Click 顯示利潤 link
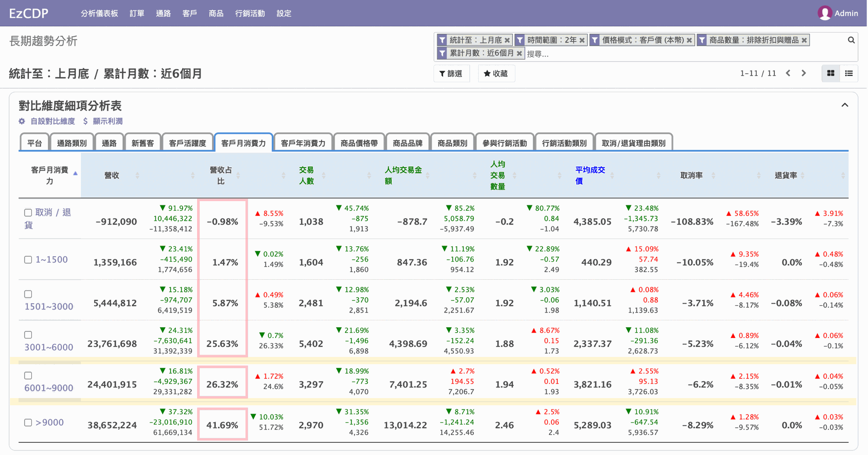 point(103,121)
